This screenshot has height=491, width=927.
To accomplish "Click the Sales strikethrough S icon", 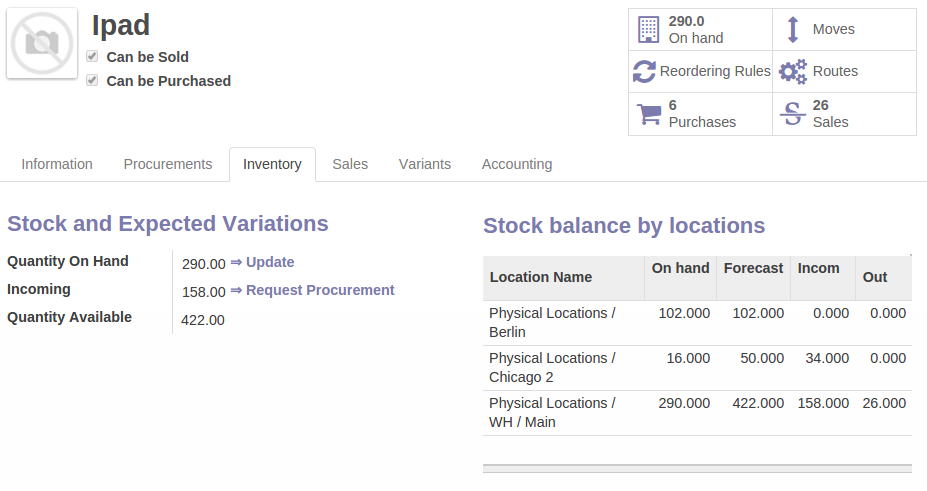I will coord(793,114).
